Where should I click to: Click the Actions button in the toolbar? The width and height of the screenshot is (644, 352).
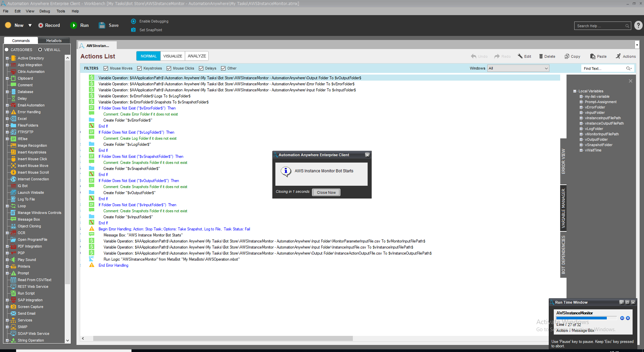coord(626,56)
